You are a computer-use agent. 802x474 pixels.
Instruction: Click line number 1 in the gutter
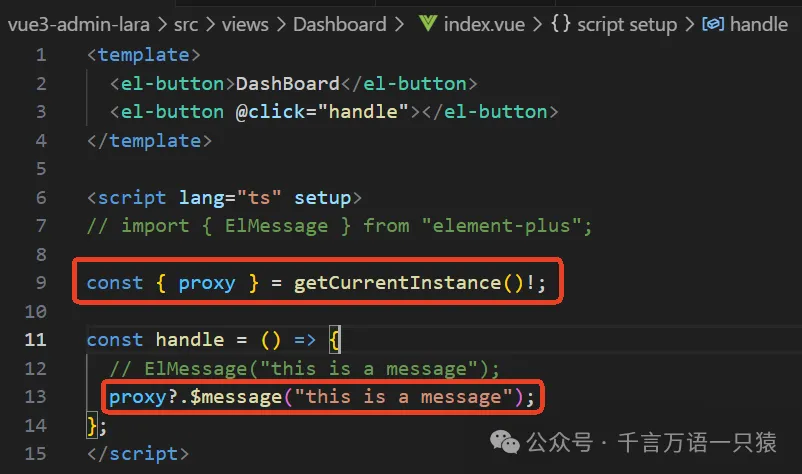(41, 54)
